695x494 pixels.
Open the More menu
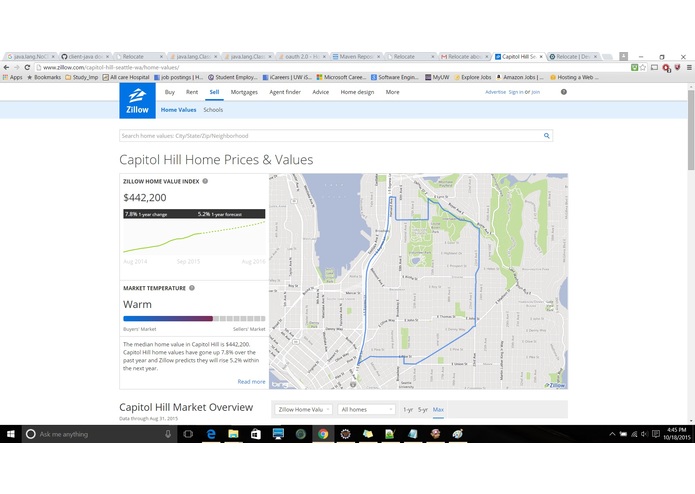tap(392, 92)
